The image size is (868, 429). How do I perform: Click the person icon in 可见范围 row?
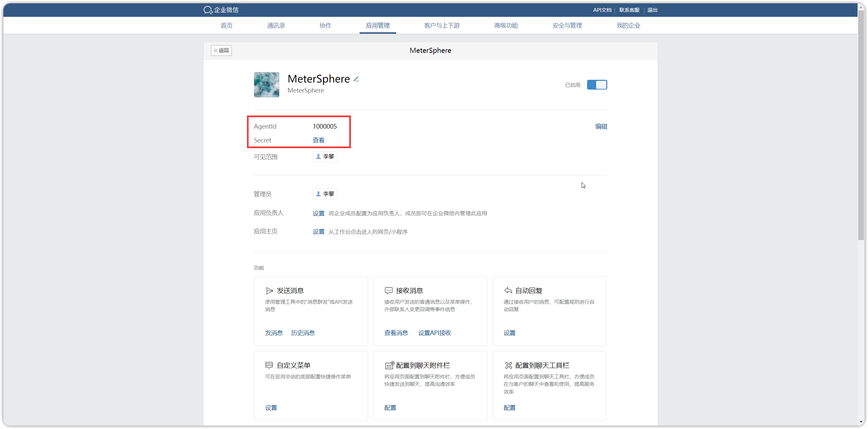click(x=318, y=157)
